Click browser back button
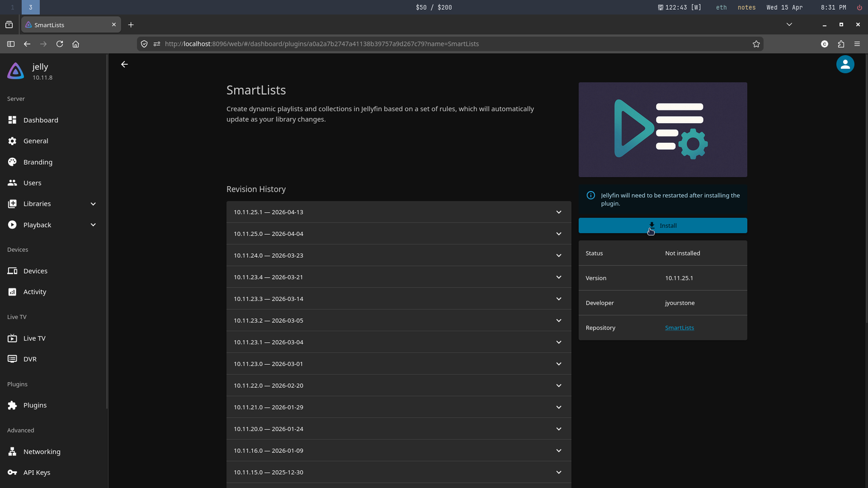This screenshot has height=488, width=868. click(27, 44)
